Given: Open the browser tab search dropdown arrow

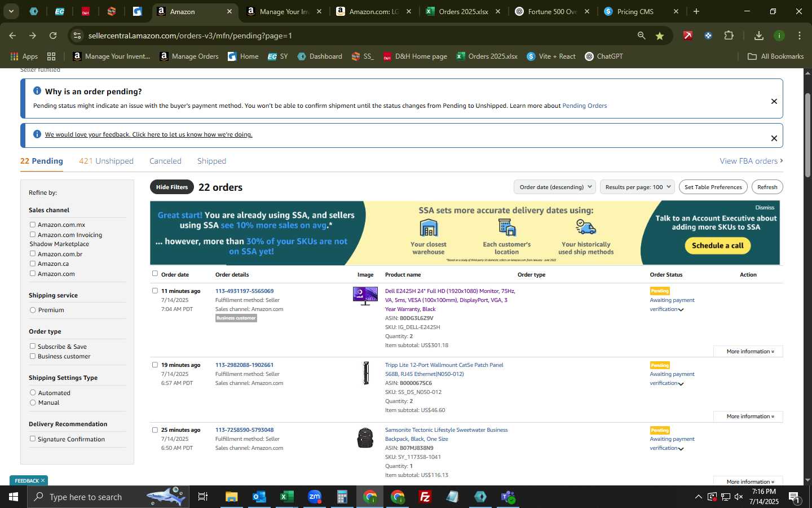Looking at the screenshot, I should click(x=11, y=11).
